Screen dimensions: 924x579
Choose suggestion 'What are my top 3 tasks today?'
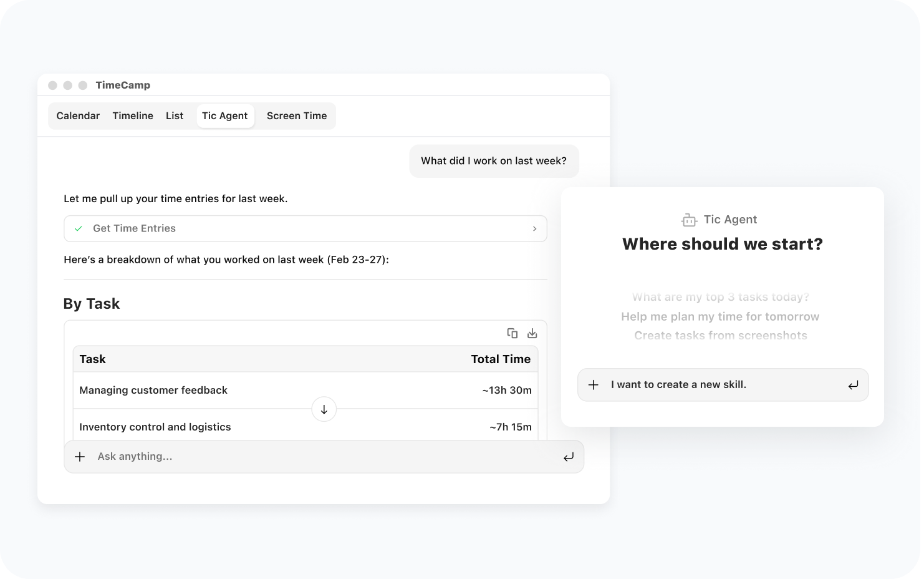pos(720,297)
